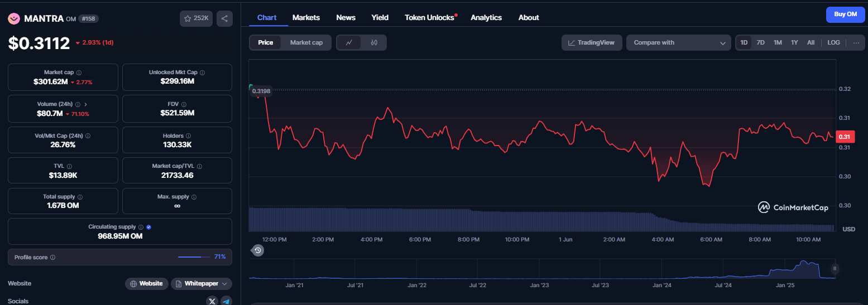Open more chart options ellipsis
The image size is (868, 305).
tap(856, 42)
